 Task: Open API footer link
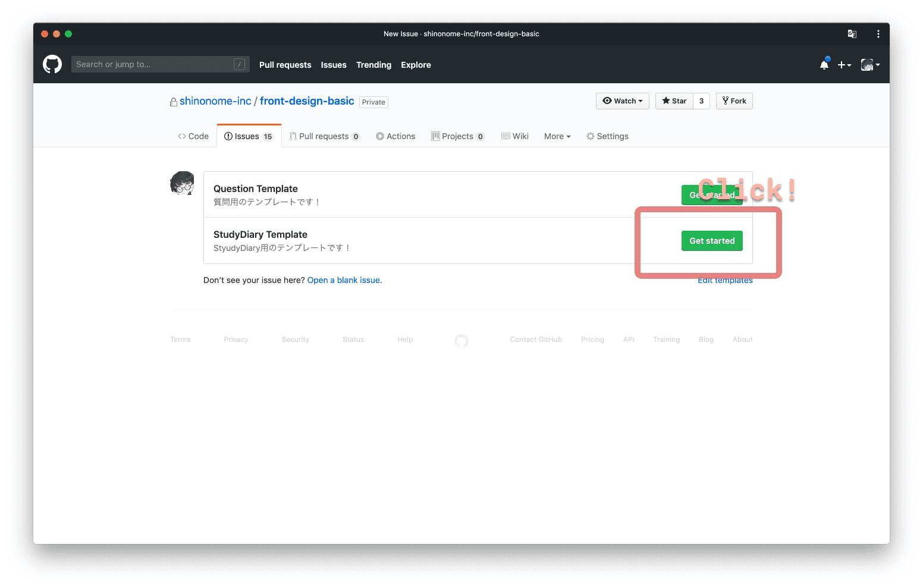coord(629,339)
